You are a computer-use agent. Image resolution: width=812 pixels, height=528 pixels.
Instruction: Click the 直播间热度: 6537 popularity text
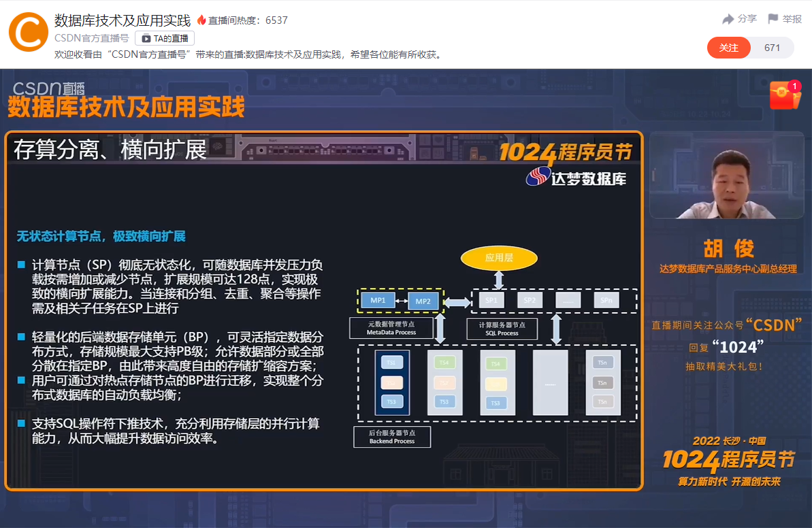pos(248,20)
